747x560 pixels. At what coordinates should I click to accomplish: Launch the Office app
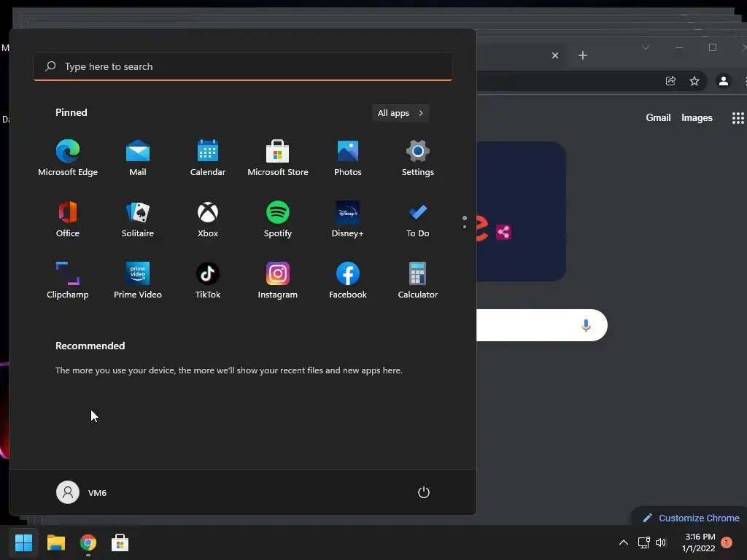(x=68, y=219)
